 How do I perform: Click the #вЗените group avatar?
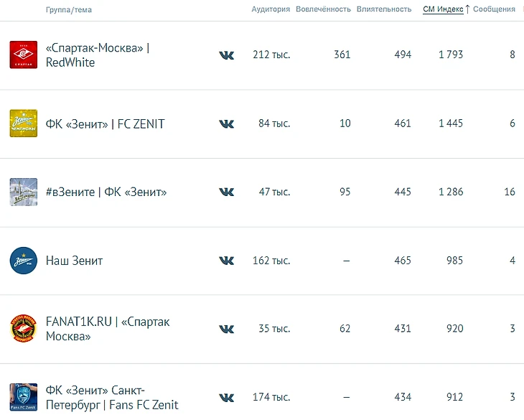(x=23, y=192)
